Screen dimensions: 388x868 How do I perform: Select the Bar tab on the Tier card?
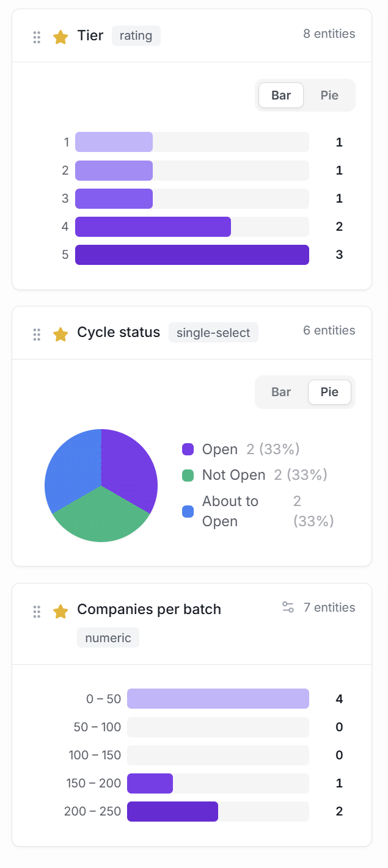coord(281,95)
